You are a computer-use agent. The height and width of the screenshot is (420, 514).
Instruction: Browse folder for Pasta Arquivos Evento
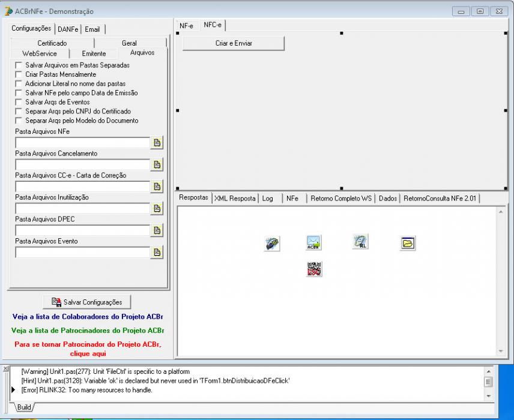(157, 252)
